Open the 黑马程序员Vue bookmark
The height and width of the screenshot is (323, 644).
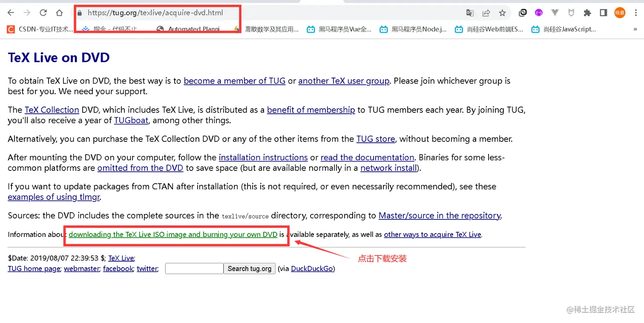tap(339, 29)
